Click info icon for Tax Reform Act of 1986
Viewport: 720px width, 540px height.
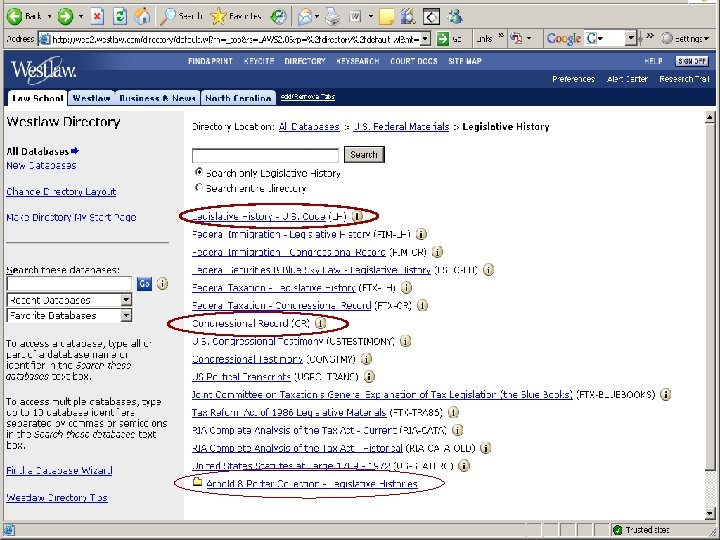point(453,412)
